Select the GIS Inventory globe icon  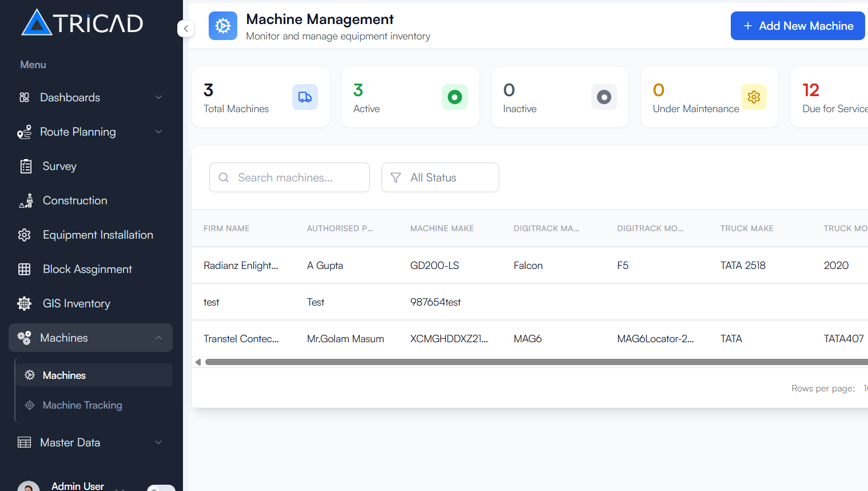[x=24, y=303]
